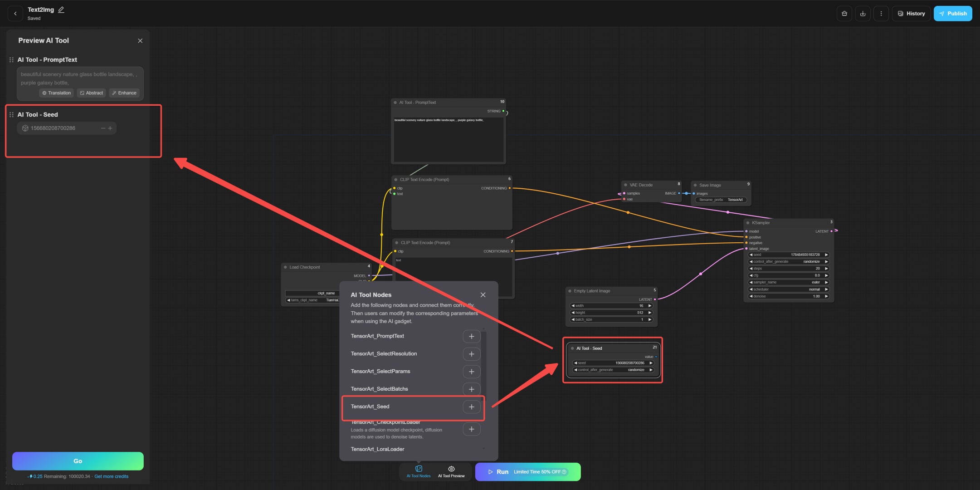The height and width of the screenshot is (490, 980).
Task: Click the dice icon in Seed field
Action: pyautogui.click(x=25, y=128)
